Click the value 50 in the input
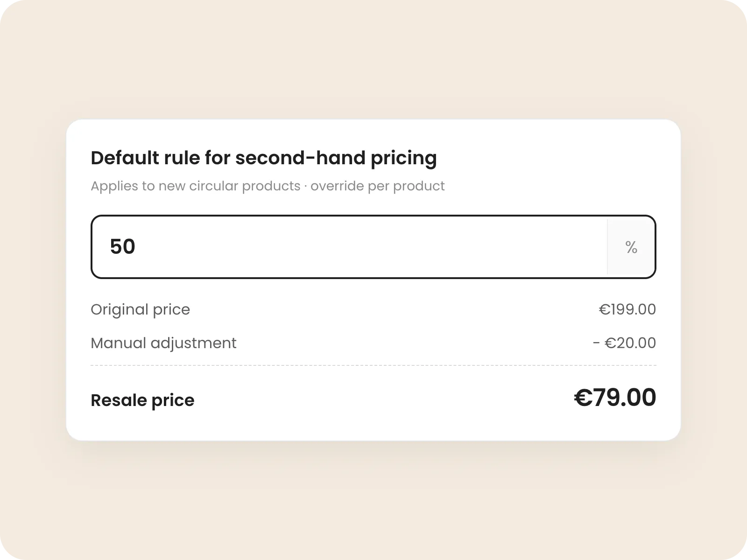 tap(122, 247)
